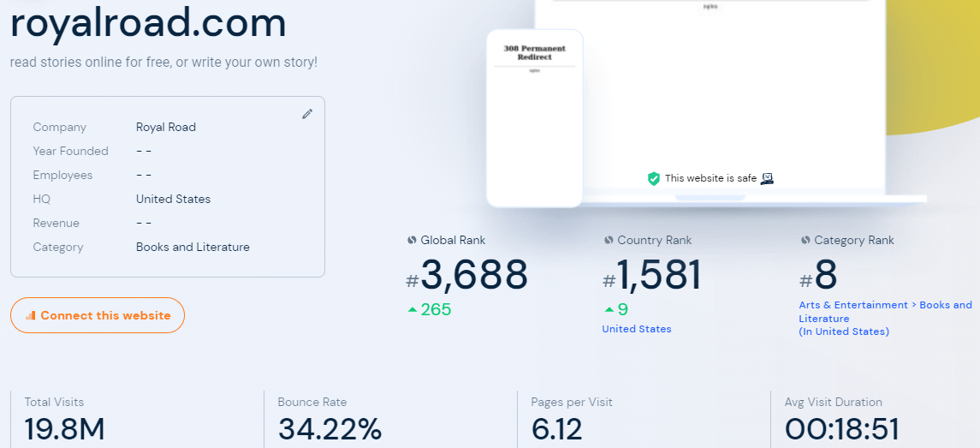Click the green rank change 265

[436, 310]
